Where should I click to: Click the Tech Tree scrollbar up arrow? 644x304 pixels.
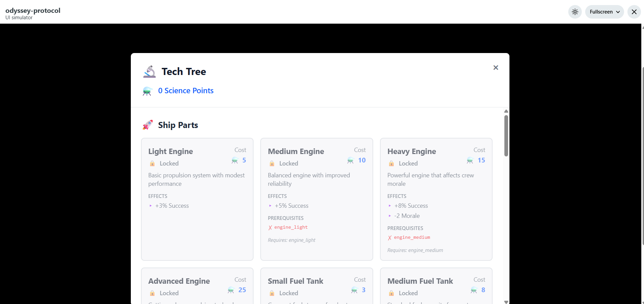(x=506, y=111)
